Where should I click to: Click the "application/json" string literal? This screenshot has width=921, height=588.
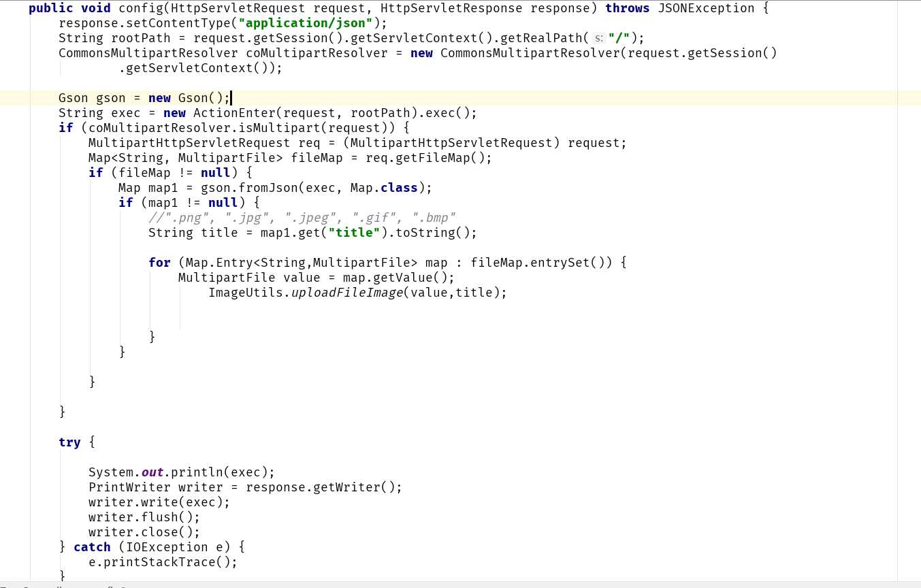click(306, 23)
